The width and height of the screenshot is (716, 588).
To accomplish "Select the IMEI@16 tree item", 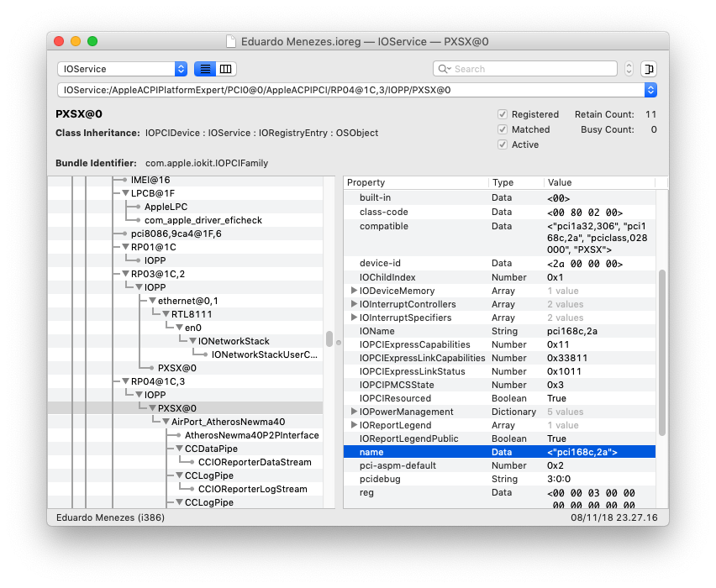I will coord(150,180).
